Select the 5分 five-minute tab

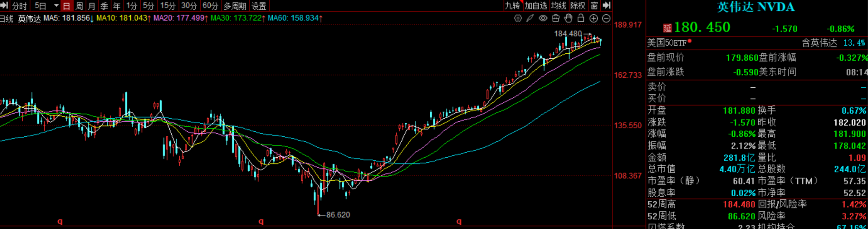click(148, 6)
